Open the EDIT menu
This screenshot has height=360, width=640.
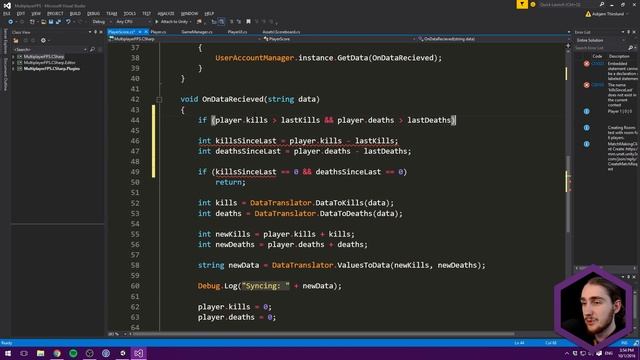pos(20,13)
